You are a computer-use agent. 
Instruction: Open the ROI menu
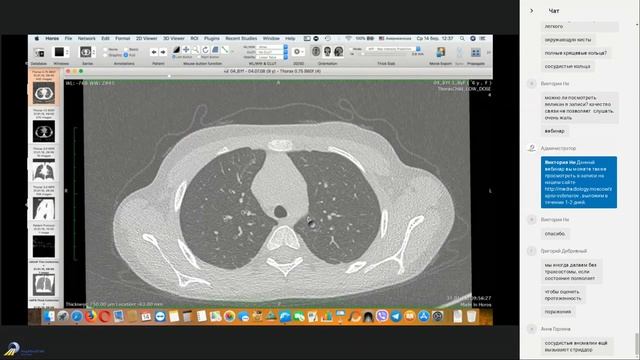(194, 38)
